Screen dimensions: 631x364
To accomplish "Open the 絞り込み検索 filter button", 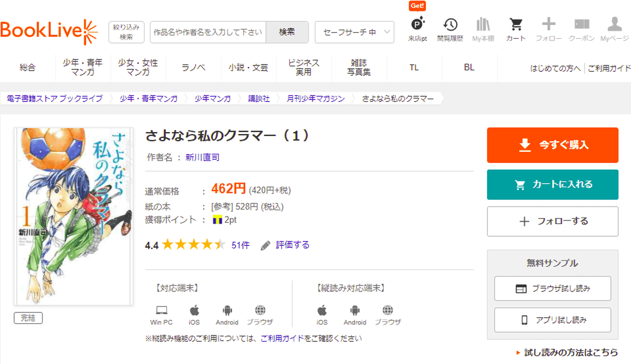I will tap(126, 32).
